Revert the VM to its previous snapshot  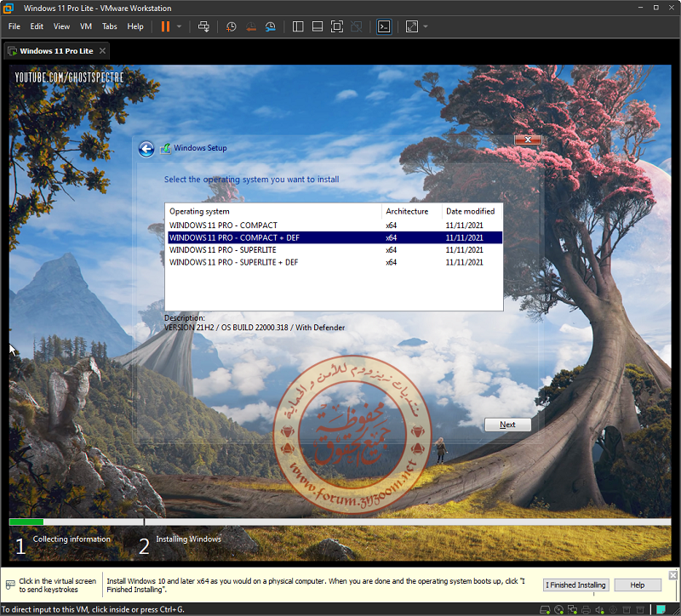coord(250,26)
